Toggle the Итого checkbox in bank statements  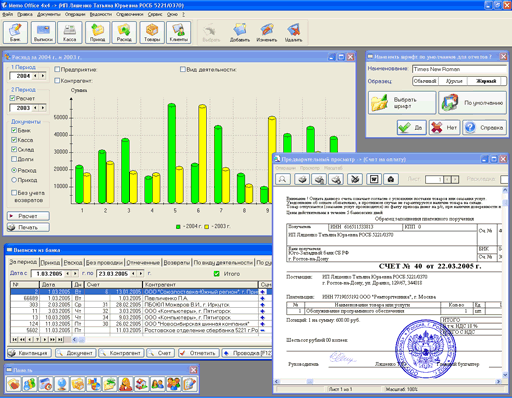[216, 274]
